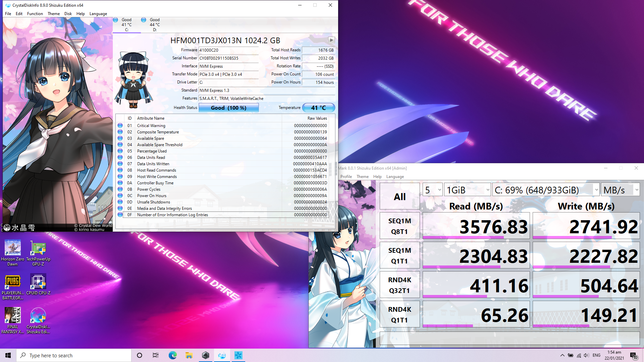Select the C: drive status indicator
This screenshot has height=362, width=644.
coord(126,25)
